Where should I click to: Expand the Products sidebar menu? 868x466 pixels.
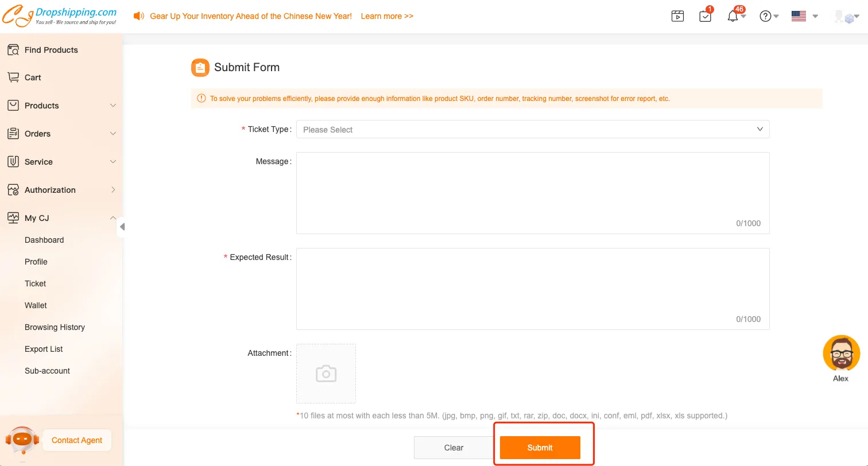point(61,106)
